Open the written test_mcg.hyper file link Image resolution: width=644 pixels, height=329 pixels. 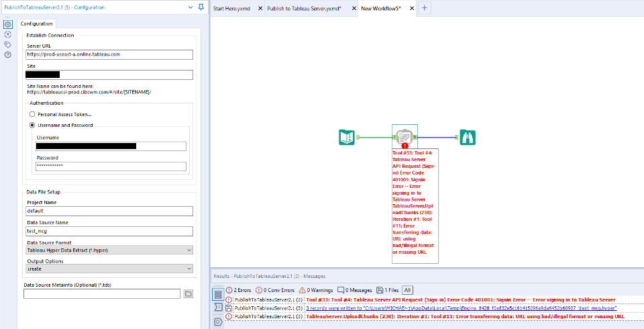462,308
